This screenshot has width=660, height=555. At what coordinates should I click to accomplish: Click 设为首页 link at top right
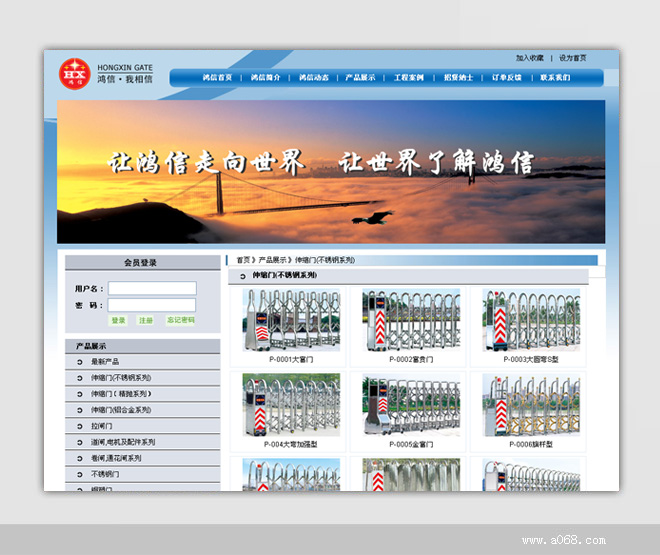[572, 58]
